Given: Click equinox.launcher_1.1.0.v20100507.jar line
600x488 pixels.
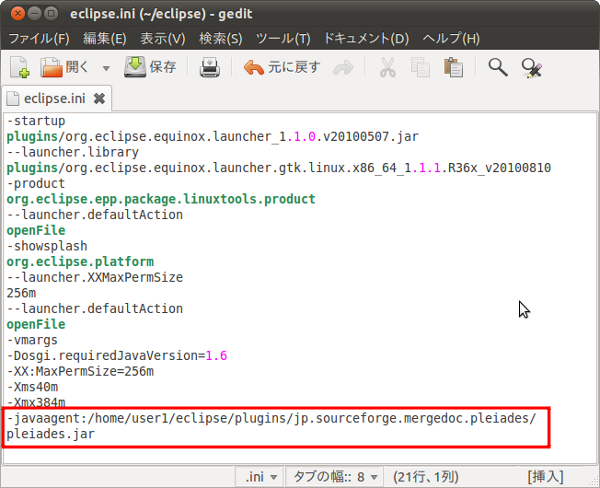Looking at the screenshot, I should [x=213, y=136].
